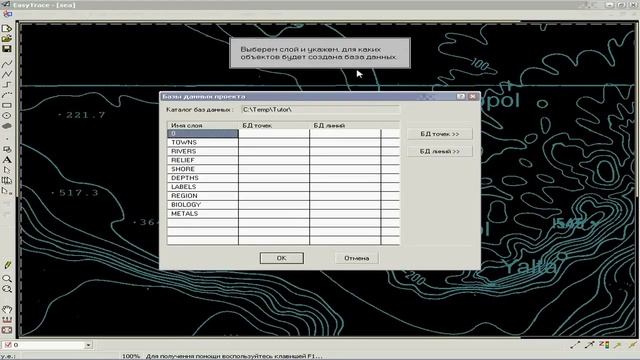This screenshot has height=360, width=640.
Task: Click the БД точек >> button
Action: (440, 134)
